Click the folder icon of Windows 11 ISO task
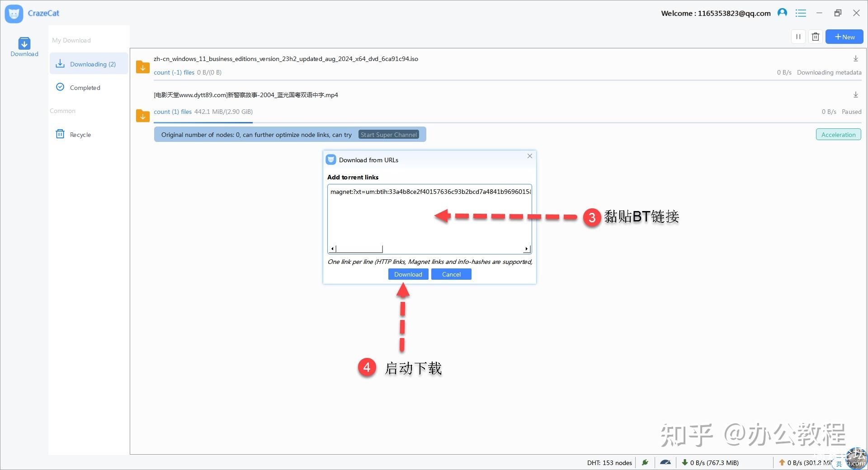This screenshot has height=470, width=868. click(143, 67)
